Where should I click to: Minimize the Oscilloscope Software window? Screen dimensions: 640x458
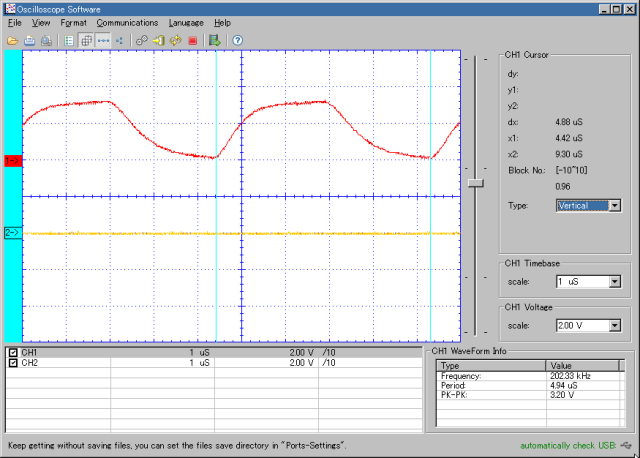click(605, 9)
